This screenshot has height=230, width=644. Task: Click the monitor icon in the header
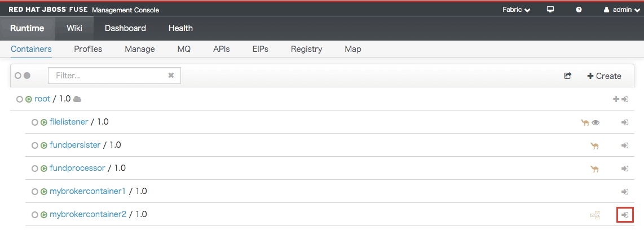[x=550, y=10]
